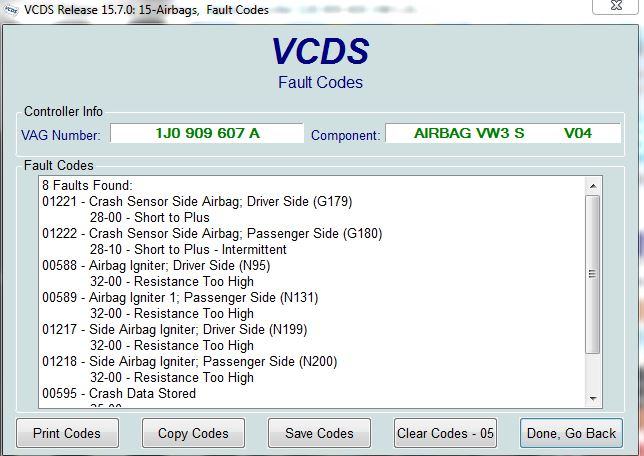Click the fault list scrollbar thumb

(x=593, y=274)
